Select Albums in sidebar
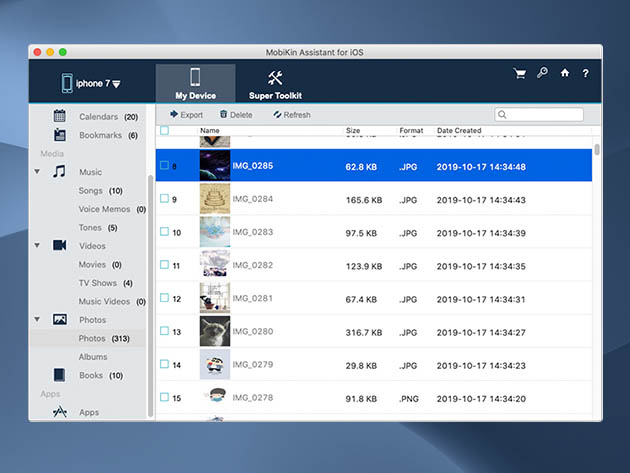This screenshot has height=473, width=630. point(93,357)
